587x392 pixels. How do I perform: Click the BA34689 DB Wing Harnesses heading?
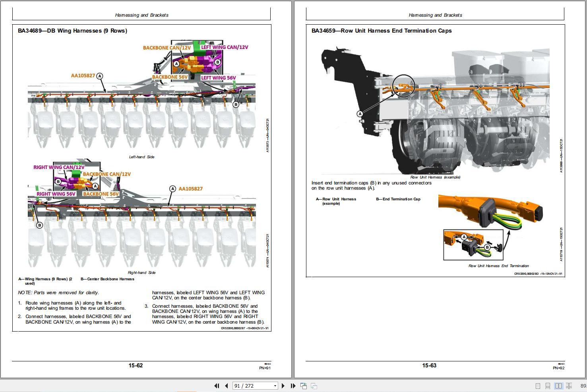[72, 31]
